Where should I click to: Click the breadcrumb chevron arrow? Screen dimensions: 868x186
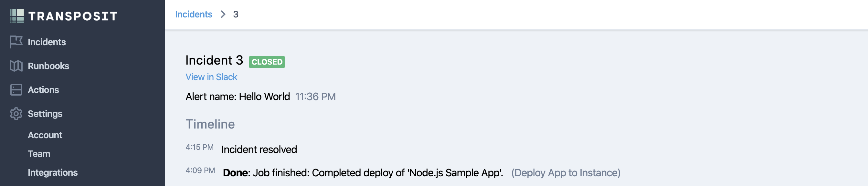point(223,14)
